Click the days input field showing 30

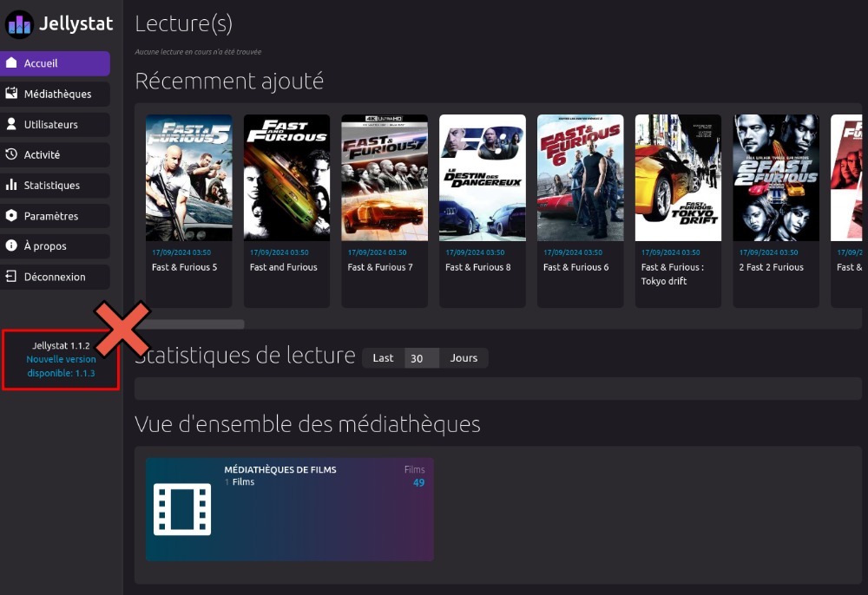tap(422, 358)
